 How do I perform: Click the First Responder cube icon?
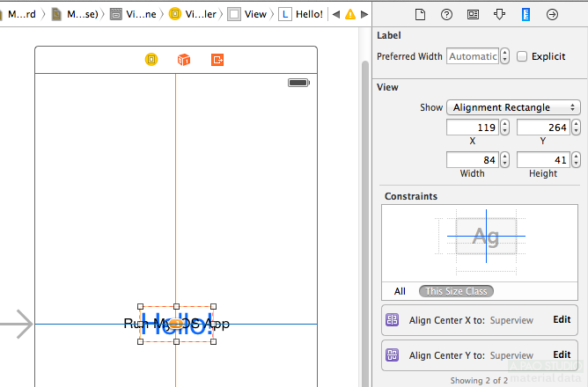tap(184, 60)
